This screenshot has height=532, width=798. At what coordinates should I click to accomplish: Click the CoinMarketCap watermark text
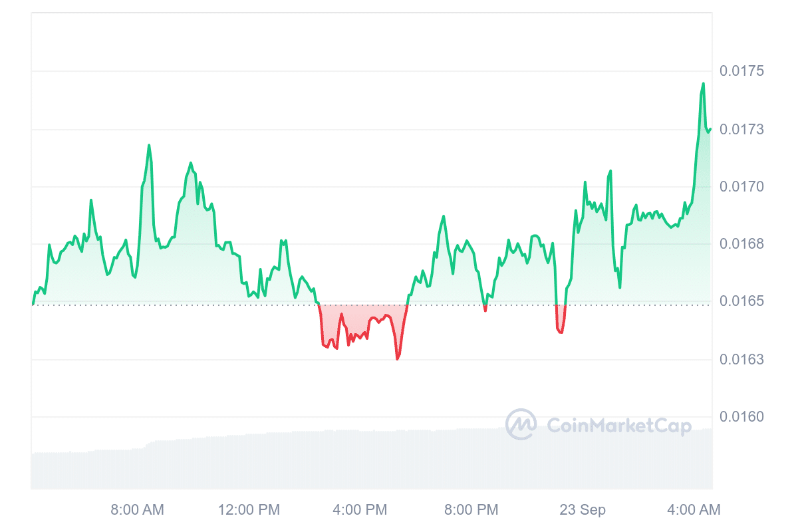coord(618,426)
